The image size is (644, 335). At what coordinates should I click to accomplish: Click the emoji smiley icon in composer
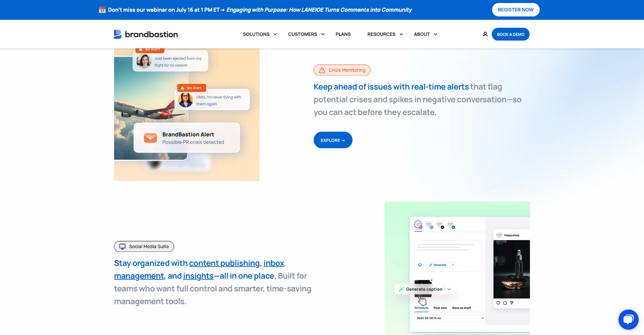420,265
